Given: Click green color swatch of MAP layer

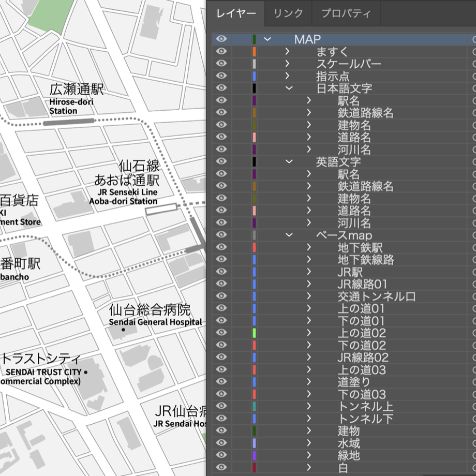Looking at the screenshot, I should pyautogui.click(x=255, y=39).
